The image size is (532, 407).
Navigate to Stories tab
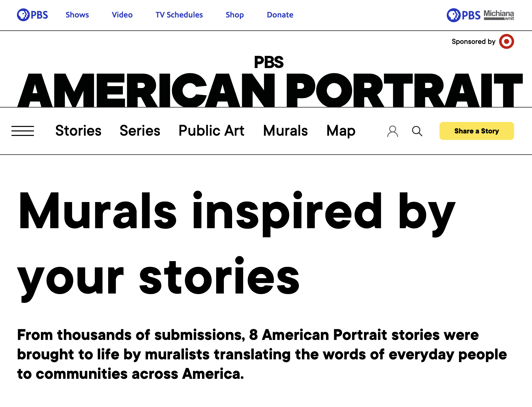pyautogui.click(x=78, y=131)
